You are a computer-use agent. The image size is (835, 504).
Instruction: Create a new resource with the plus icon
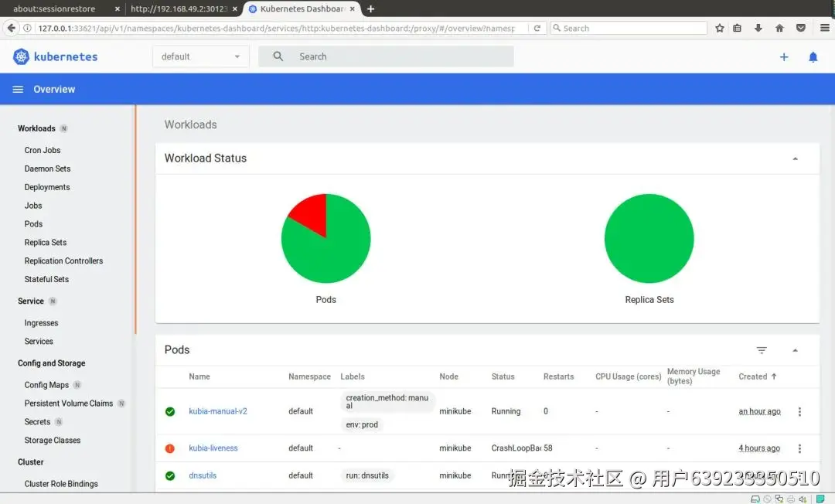tap(784, 56)
